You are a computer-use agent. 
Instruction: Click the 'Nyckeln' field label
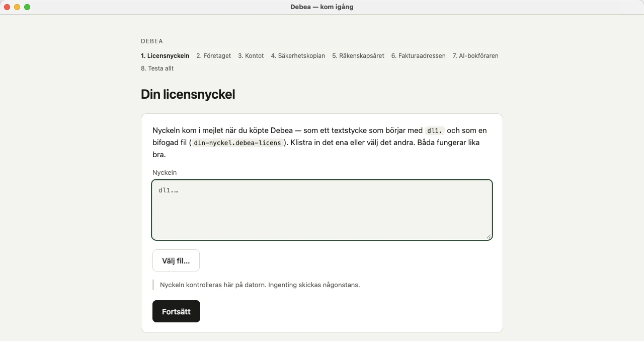coord(165,172)
